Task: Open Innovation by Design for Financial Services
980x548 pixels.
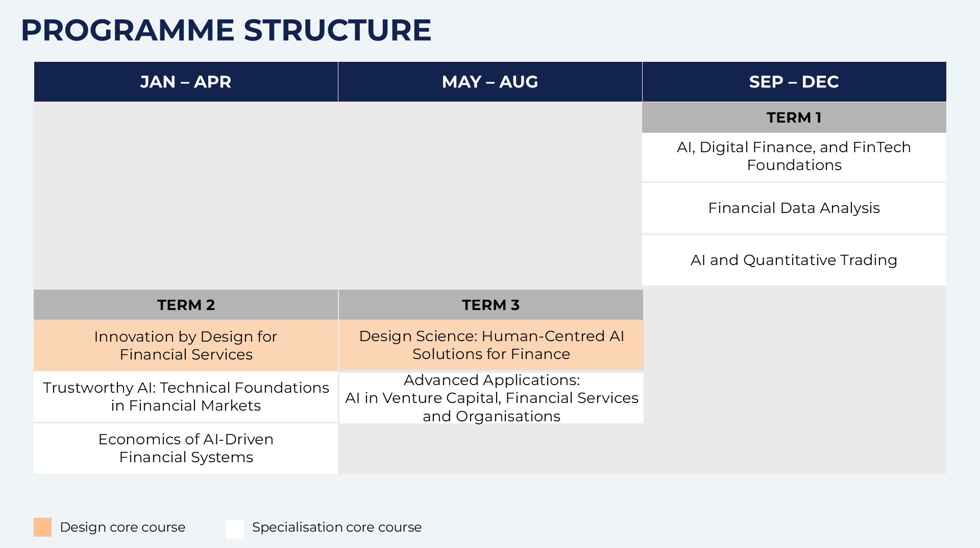Action: point(186,345)
